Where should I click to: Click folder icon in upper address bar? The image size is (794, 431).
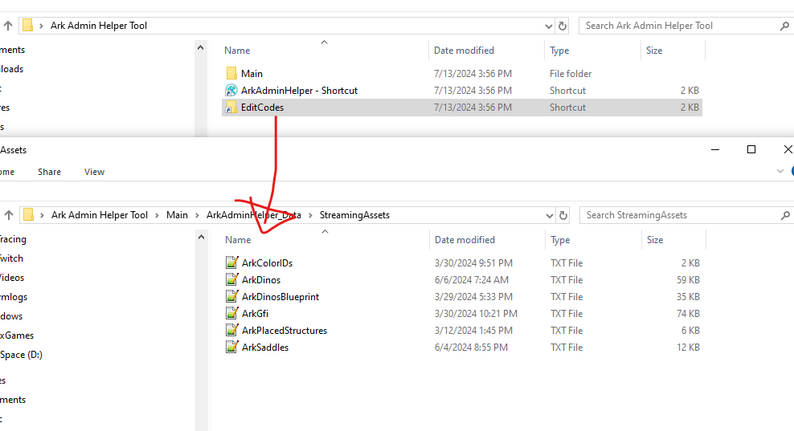click(28, 25)
